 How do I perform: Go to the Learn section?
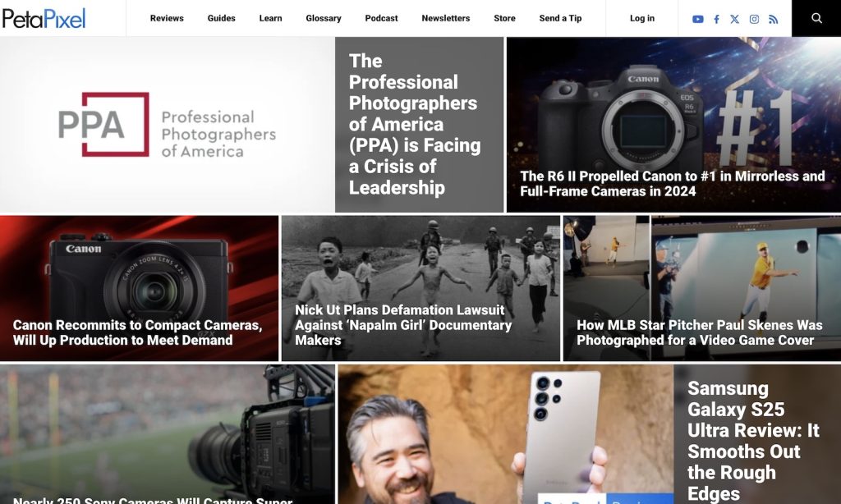point(270,18)
